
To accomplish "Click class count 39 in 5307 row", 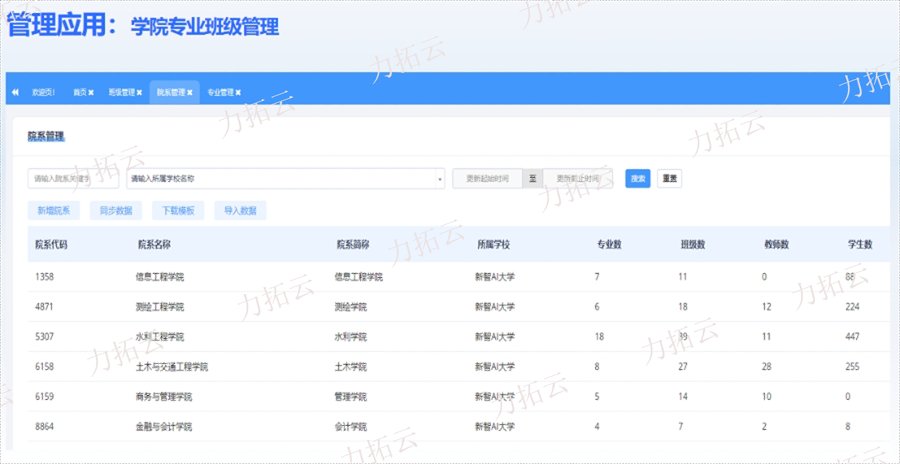I will click(683, 337).
